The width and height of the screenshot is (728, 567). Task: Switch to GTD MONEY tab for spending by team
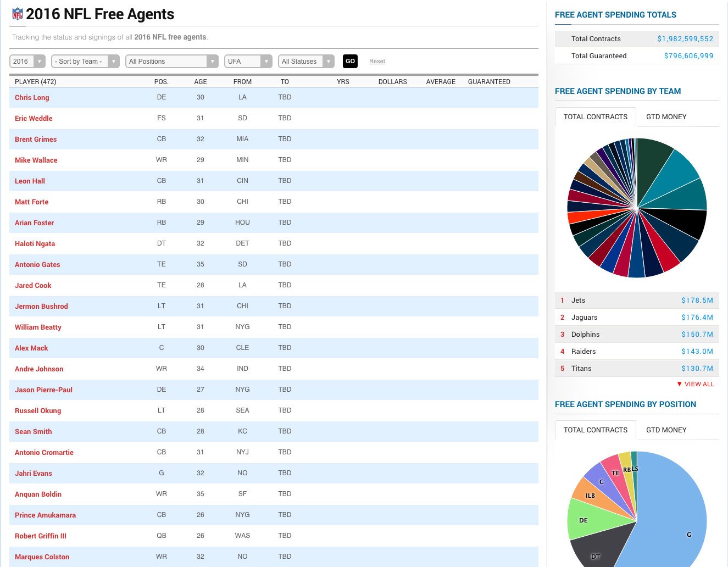tap(666, 117)
